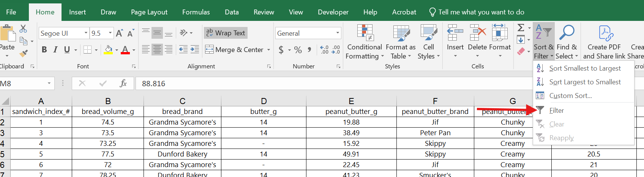644x177 pixels.
Task: Toggle Wrap Text for the cell
Action: pos(226,33)
